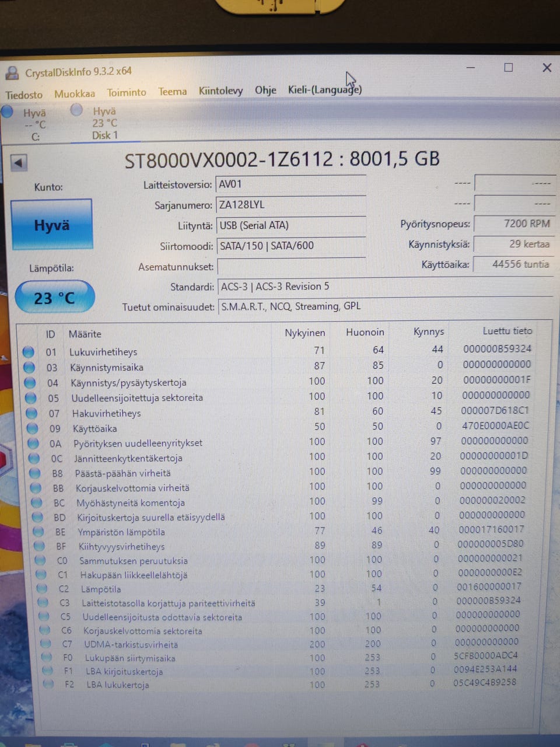Click the status icon for Lukupään siirtymisaika
The image size is (560, 747).
pos(47,658)
